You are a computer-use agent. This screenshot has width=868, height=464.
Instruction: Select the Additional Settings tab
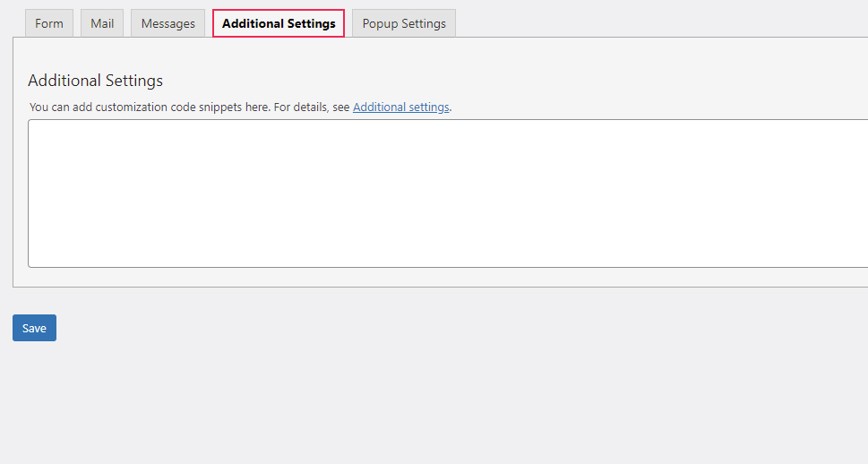point(279,23)
